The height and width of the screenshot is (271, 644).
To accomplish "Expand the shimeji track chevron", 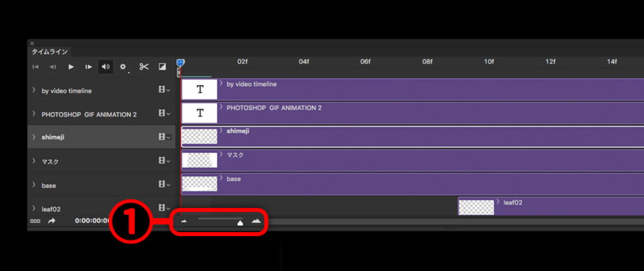I will (x=34, y=136).
